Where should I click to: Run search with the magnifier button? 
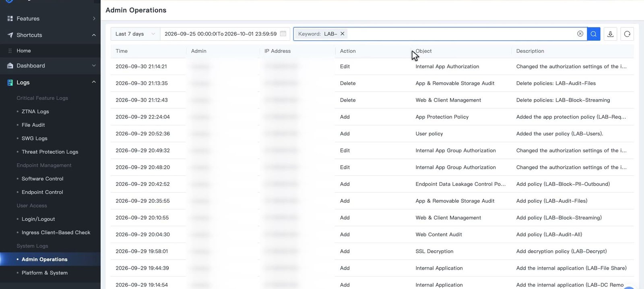pos(593,34)
